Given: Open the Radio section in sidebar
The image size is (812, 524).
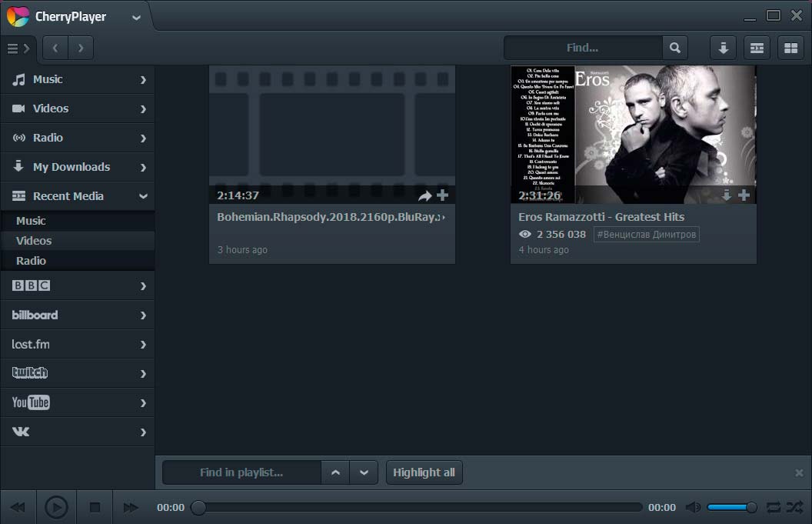Looking at the screenshot, I should point(78,138).
